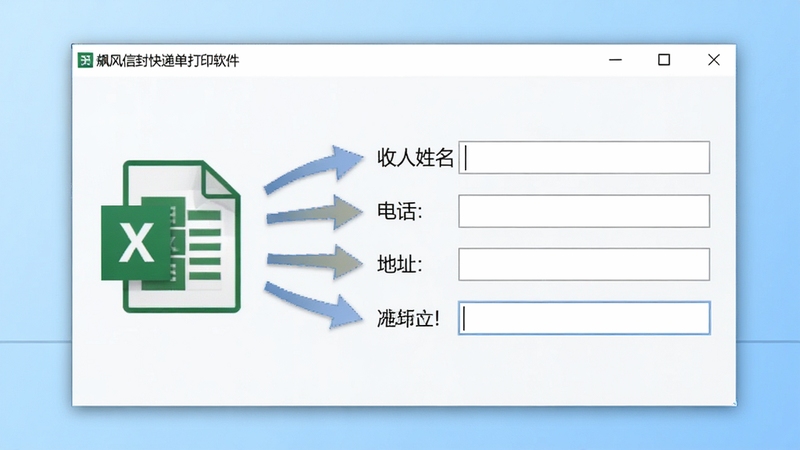800x450 pixels.
Task: Click the last highlighted input field
Action: [584, 318]
